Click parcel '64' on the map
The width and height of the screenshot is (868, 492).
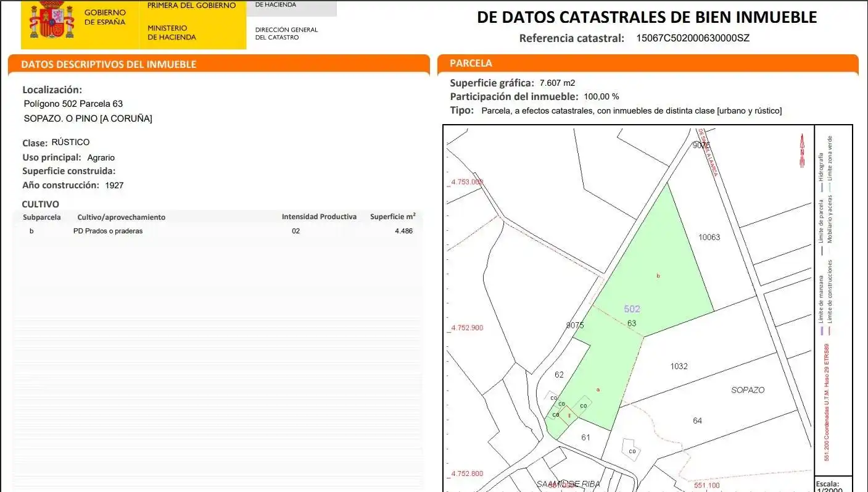pyautogui.click(x=697, y=420)
